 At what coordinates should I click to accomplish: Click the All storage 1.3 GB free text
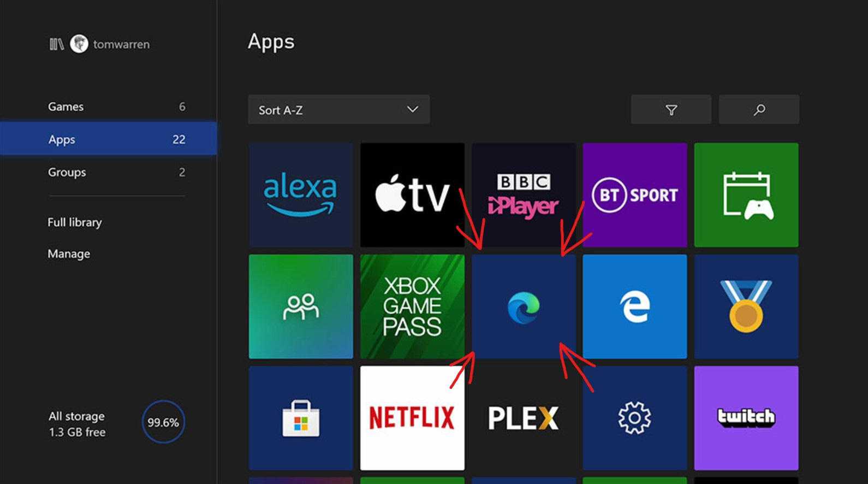click(77, 424)
